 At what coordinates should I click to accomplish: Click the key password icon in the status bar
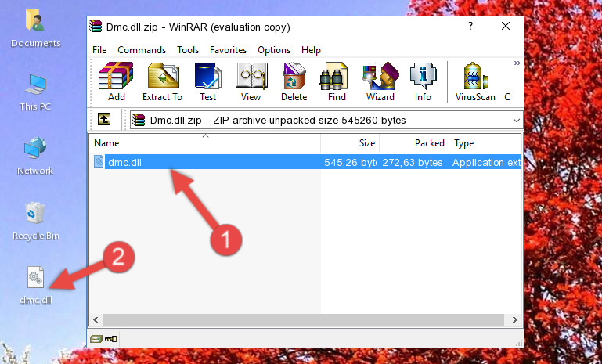111,339
